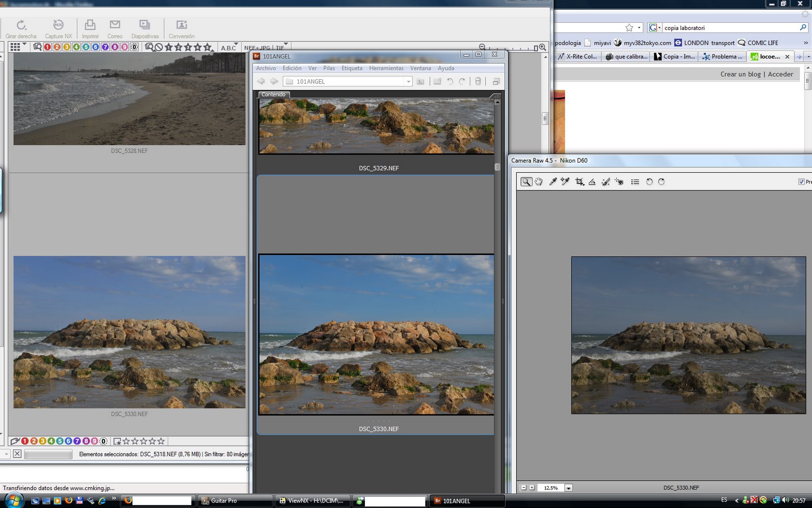Toggle label 0 filter in ViewNX top bar
This screenshot has width=812, height=508.
point(134,47)
